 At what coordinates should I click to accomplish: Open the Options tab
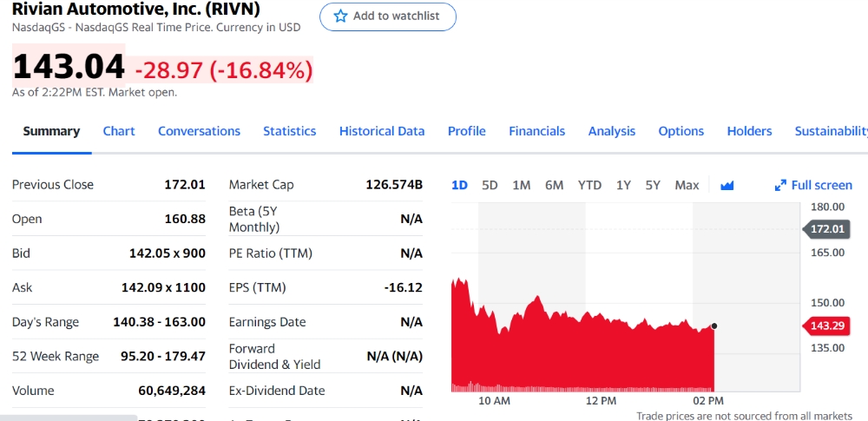click(x=681, y=131)
